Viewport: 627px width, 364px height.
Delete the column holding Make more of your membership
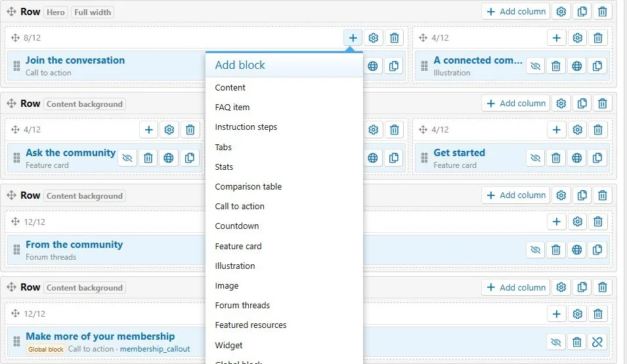click(598, 313)
